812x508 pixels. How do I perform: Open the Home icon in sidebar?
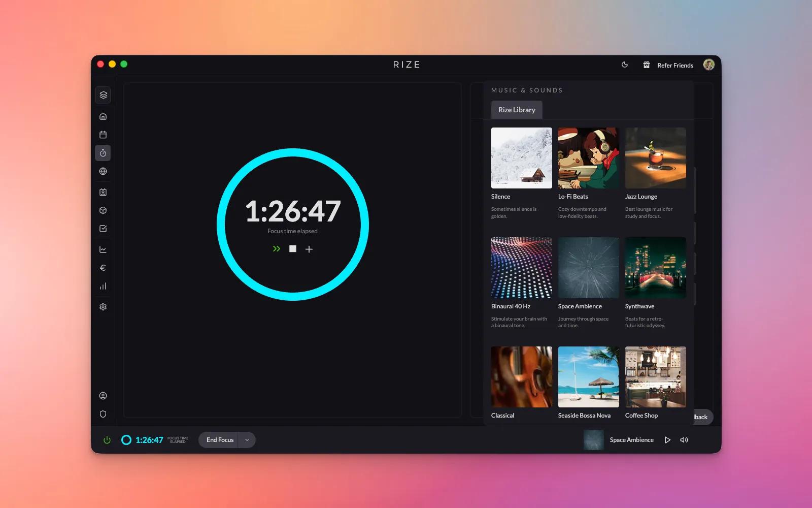pos(103,116)
